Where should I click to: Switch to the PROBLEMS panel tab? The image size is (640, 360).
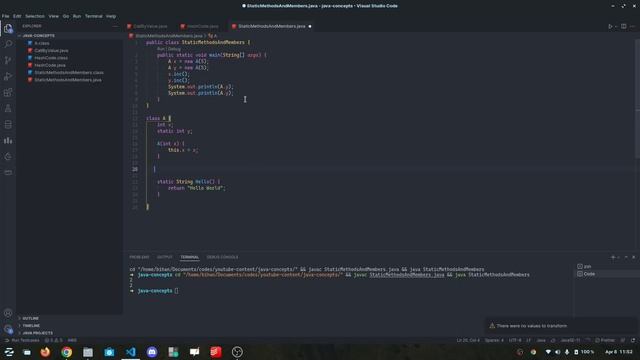[x=139, y=257]
